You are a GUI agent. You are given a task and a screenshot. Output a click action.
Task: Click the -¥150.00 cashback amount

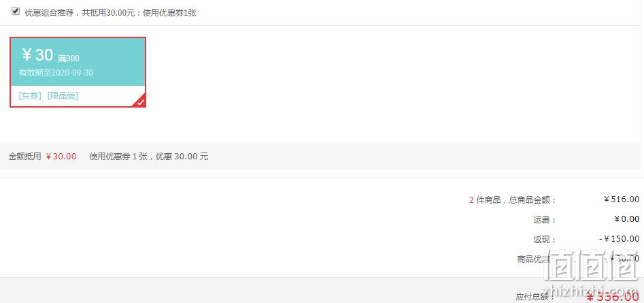pos(620,239)
